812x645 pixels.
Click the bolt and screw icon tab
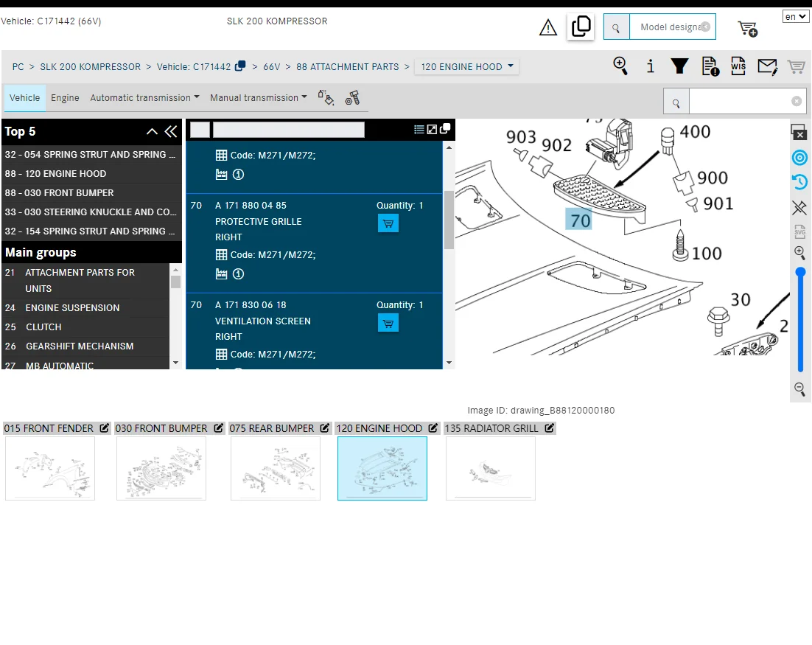(x=353, y=97)
